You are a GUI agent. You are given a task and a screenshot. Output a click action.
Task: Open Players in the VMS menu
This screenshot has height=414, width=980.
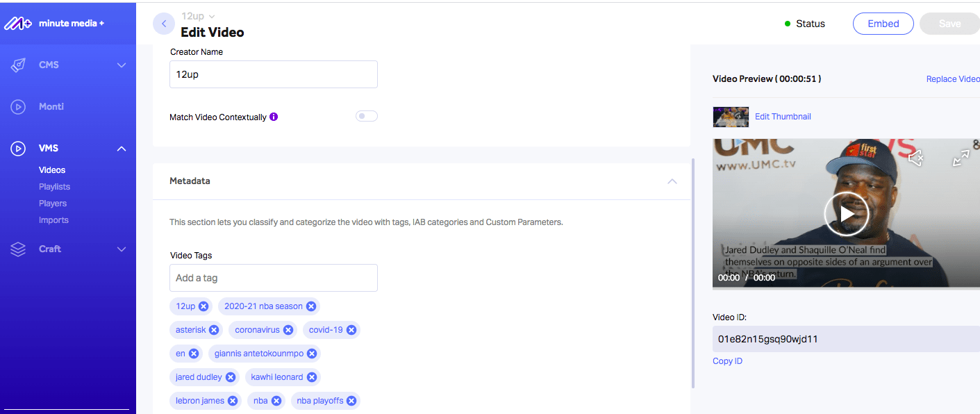53,204
